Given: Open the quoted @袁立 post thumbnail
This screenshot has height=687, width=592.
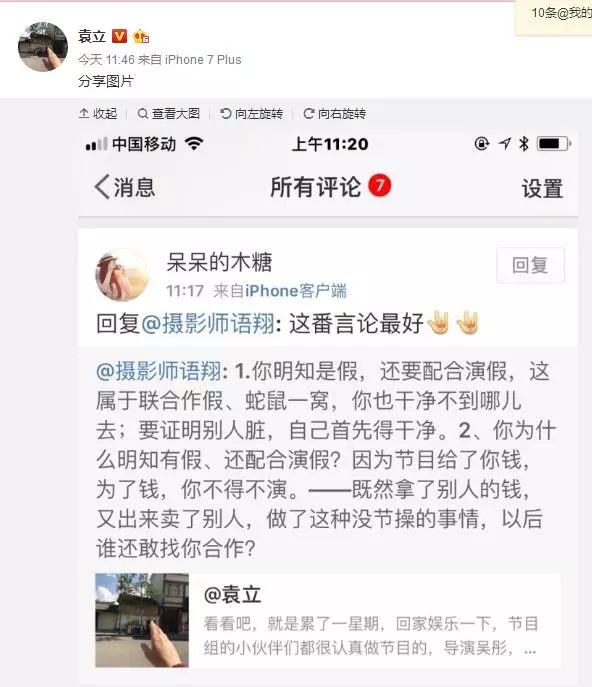Looking at the screenshot, I should (142, 620).
